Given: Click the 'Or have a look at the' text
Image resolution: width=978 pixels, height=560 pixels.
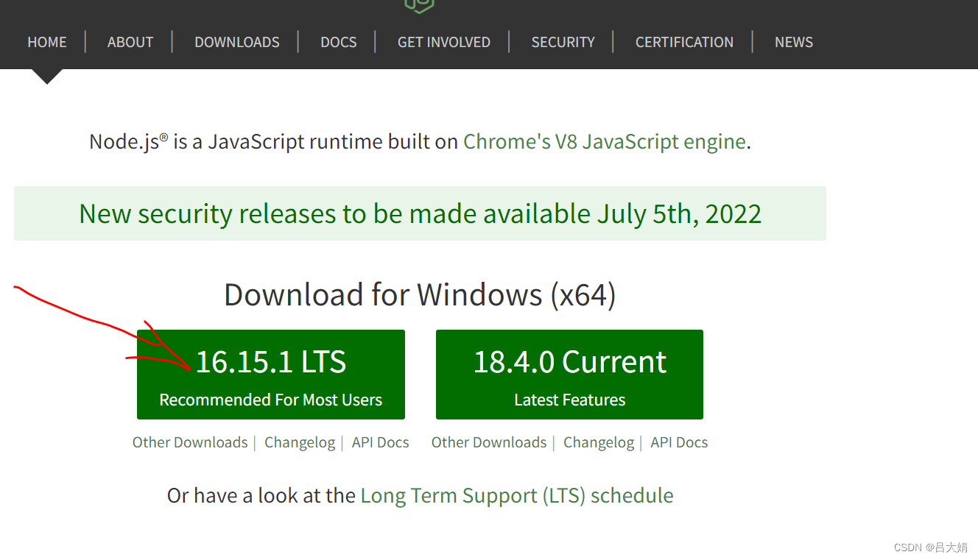Looking at the screenshot, I should [261, 495].
